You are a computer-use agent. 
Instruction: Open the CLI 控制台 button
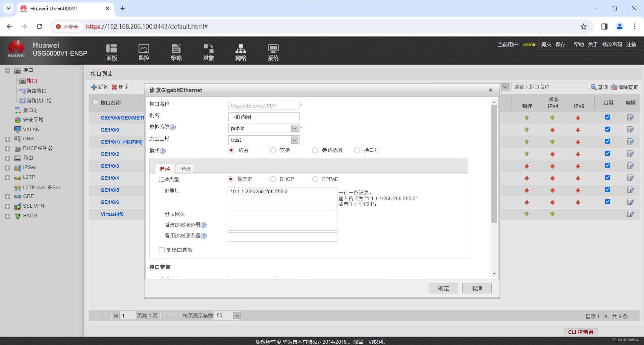[x=581, y=332]
